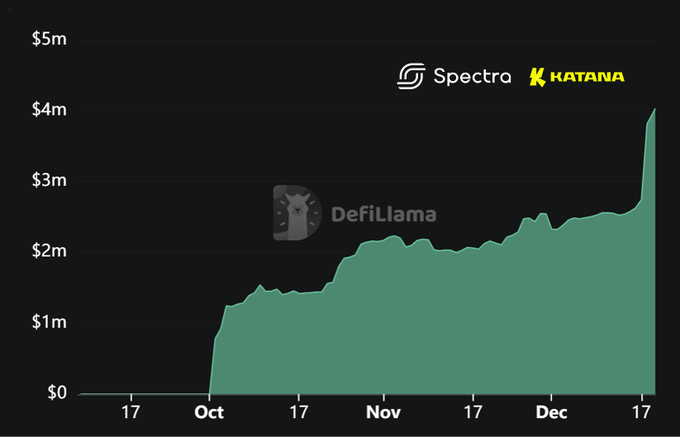Select the $2m y-axis label

click(x=49, y=251)
